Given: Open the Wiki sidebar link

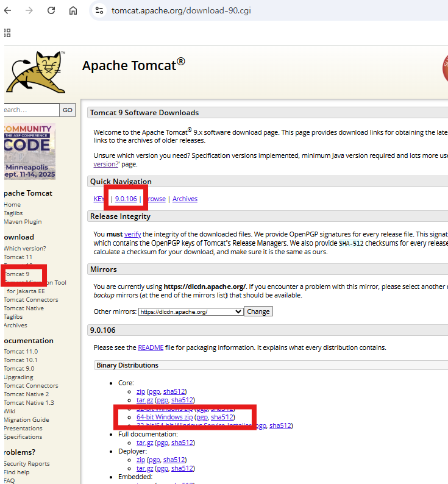Looking at the screenshot, I should click(x=10, y=411).
